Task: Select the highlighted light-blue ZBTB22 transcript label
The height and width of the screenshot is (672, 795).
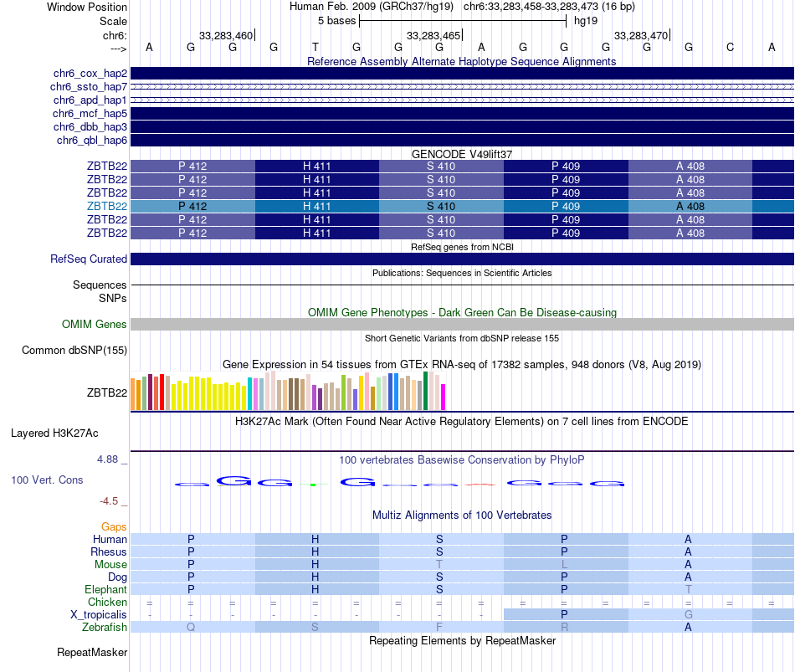Action: coord(107,206)
